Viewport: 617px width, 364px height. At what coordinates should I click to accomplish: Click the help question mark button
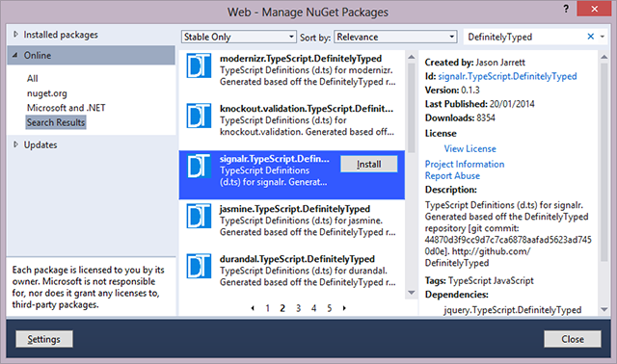(x=566, y=9)
